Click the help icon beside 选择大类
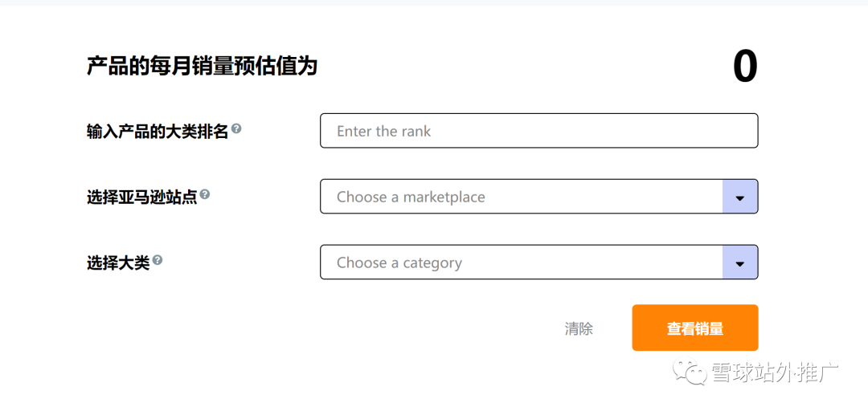 158,260
